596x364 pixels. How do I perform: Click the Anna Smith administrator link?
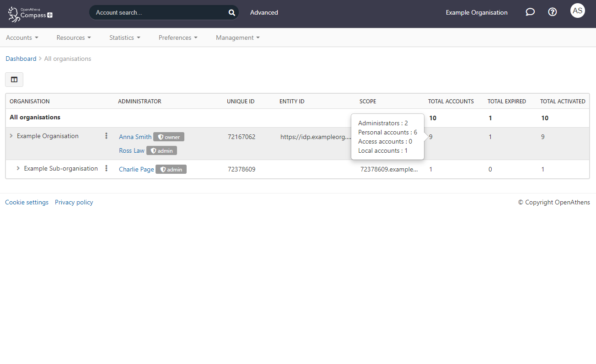135,137
